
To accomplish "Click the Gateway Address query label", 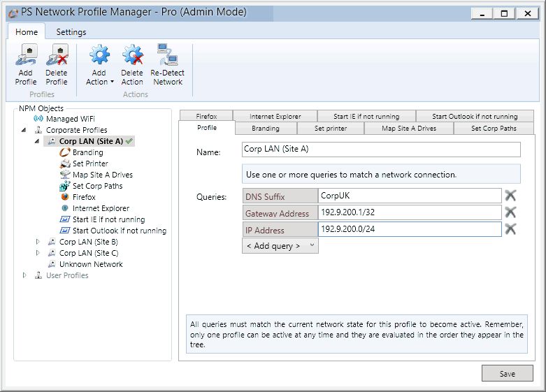I will (x=280, y=213).
